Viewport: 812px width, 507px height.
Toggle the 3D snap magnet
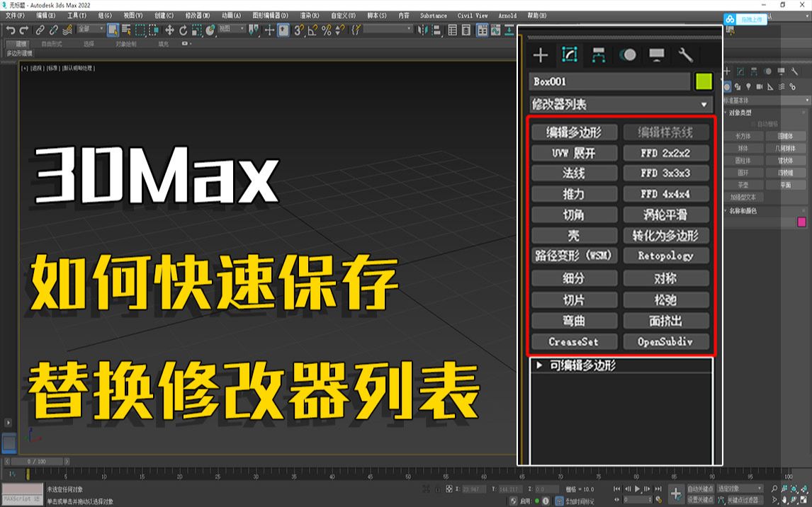[x=298, y=31]
